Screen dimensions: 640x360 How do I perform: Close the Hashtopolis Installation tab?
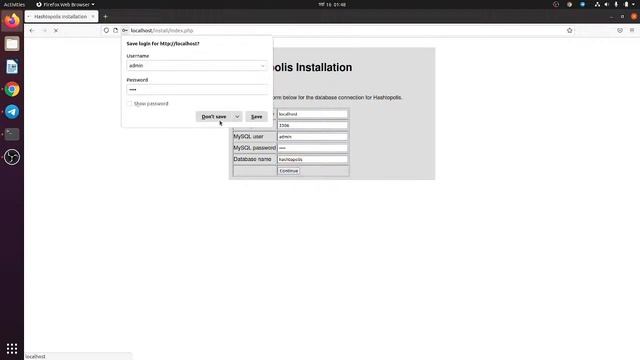point(93,17)
